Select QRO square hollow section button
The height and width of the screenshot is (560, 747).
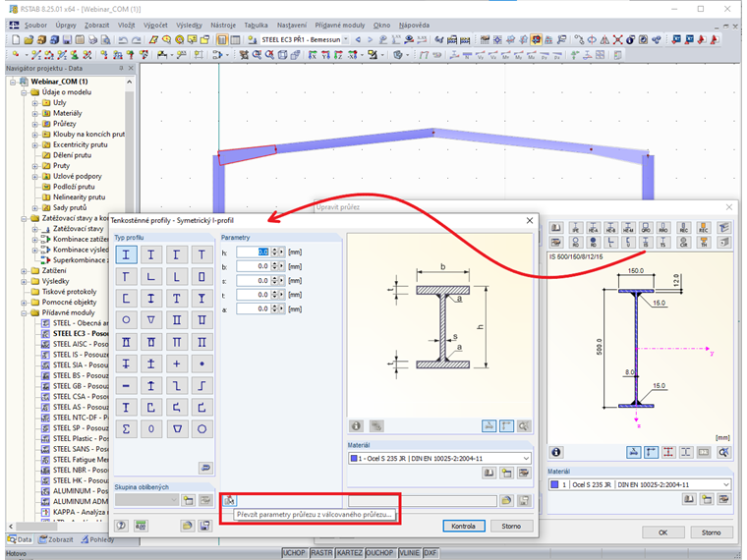tap(646, 228)
